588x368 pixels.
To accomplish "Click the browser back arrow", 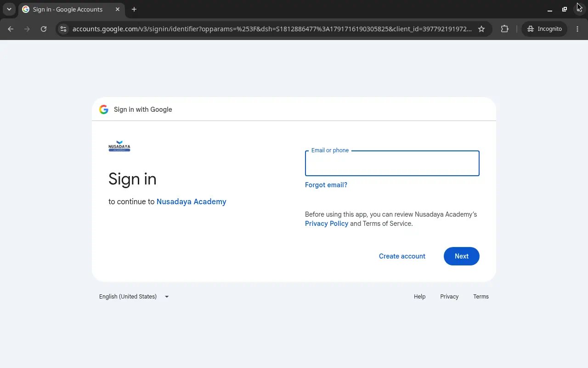I will (x=11, y=29).
